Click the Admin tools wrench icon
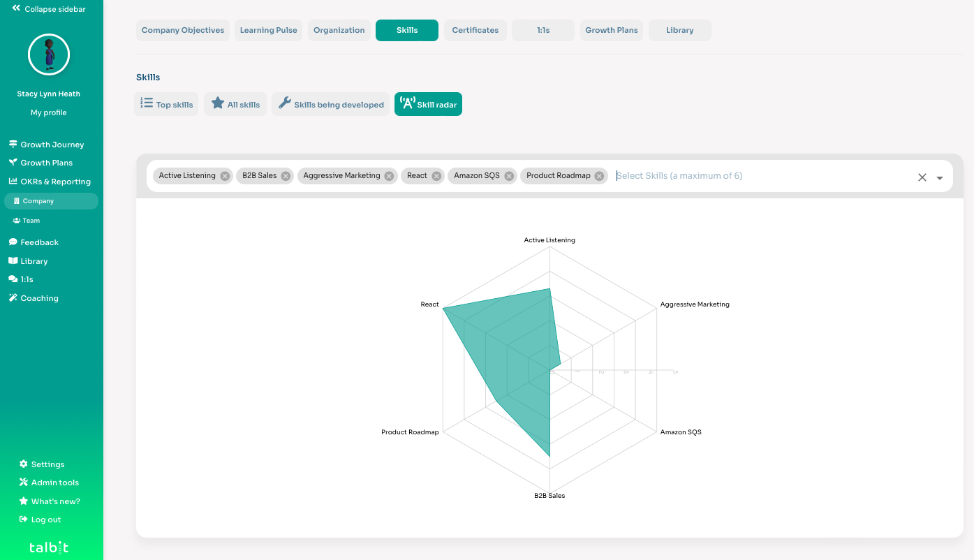974x560 pixels. click(24, 482)
